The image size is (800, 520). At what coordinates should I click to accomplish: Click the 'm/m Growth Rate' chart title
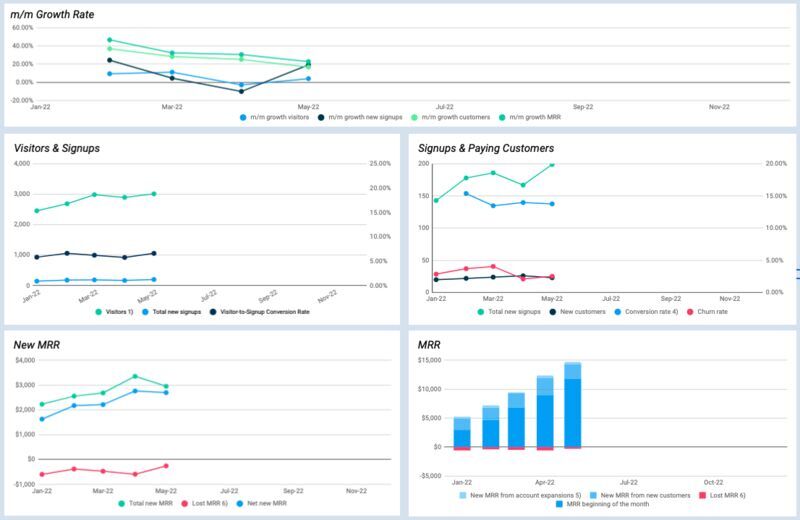[52, 14]
